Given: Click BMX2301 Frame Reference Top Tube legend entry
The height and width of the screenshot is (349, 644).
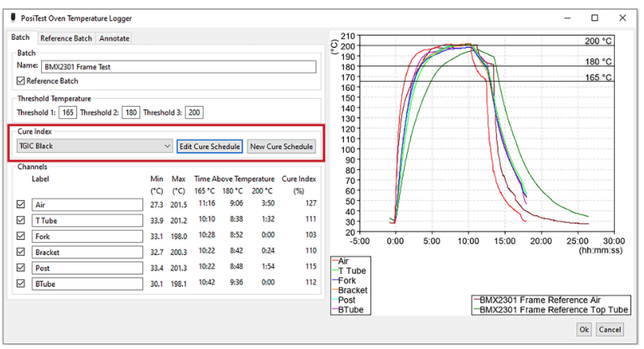Looking at the screenshot, I should point(551,309).
